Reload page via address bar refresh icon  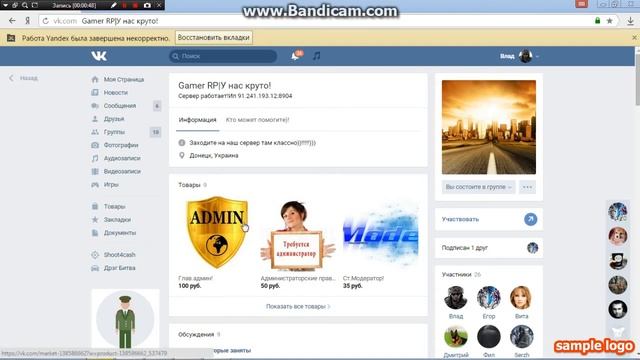[46, 21]
